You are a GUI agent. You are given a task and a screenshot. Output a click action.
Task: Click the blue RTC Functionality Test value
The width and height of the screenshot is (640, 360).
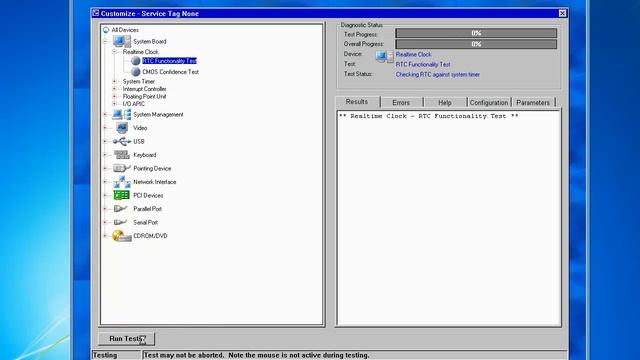coord(423,64)
